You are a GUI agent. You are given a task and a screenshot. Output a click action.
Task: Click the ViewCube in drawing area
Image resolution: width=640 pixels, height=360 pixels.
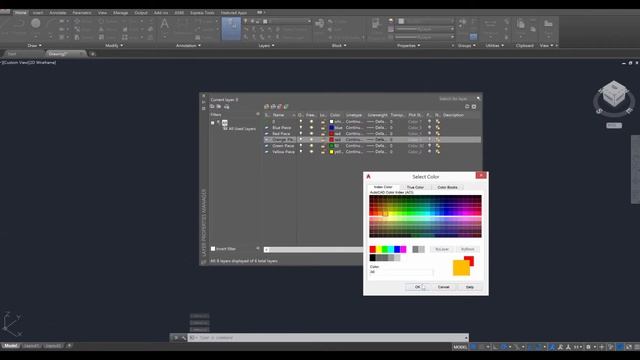[x=614, y=94]
